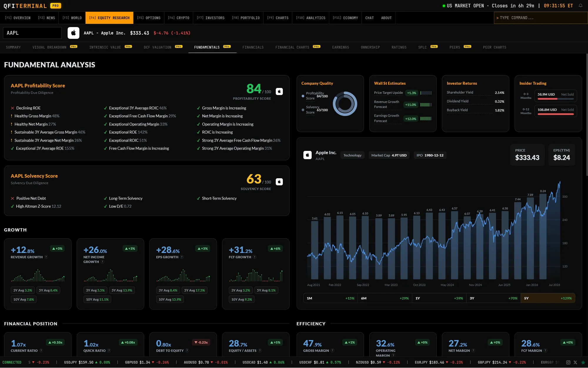The height and width of the screenshot is (368, 588).
Task: Click the Apple logo in the Apple Inc. price chart card
Action: (x=308, y=155)
